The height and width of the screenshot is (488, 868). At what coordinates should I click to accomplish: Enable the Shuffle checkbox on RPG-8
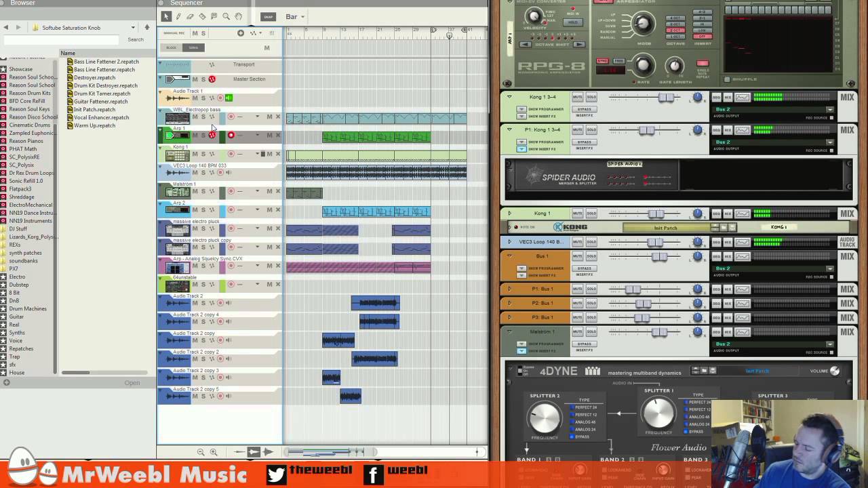point(728,79)
